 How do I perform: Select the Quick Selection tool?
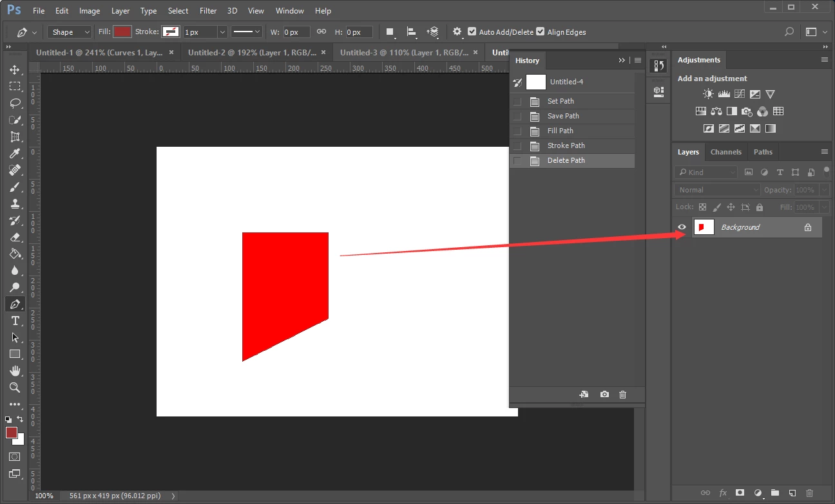click(x=15, y=120)
